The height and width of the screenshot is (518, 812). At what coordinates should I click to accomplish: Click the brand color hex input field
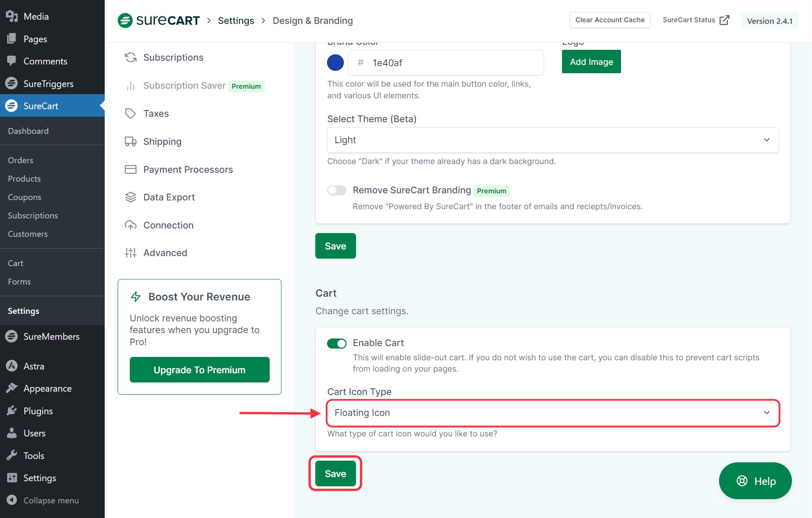coord(446,62)
